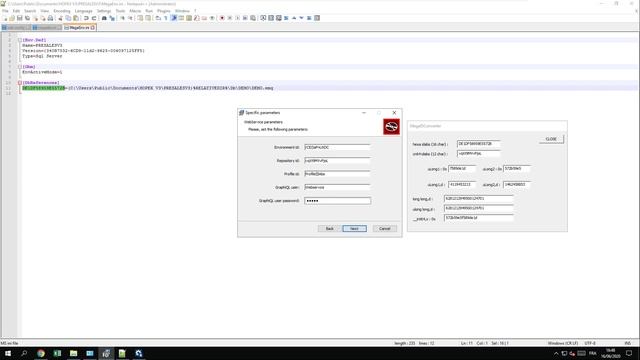
Task: Click the Replace toolbar icon
Action: [112, 18]
